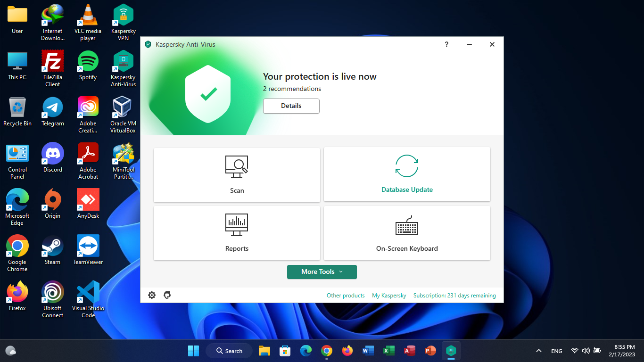Open the Reports tile
Screen dimensions: 644x362
[x=237, y=233]
